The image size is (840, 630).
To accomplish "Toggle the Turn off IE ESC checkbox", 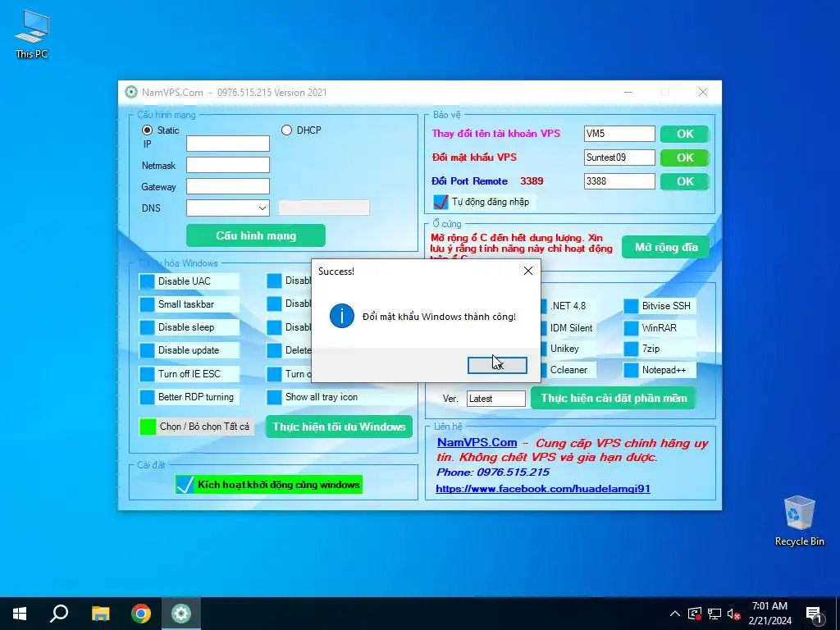I will pyautogui.click(x=147, y=374).
